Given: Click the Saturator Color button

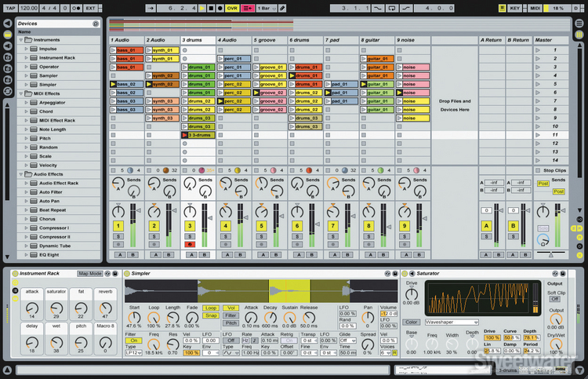Looking at the screenshot, I should (412, 323).
